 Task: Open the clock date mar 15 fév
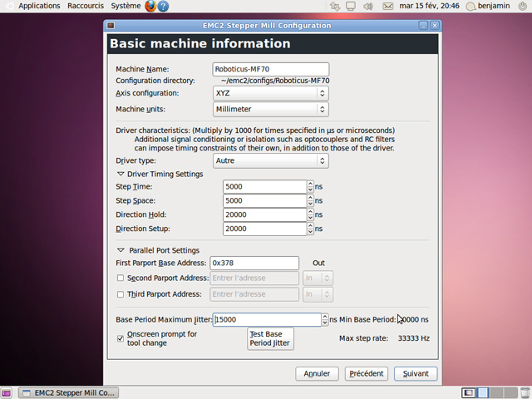point(429,6)
